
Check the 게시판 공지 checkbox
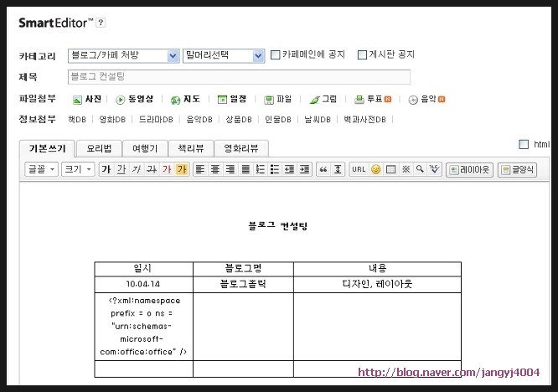(362, 55)
